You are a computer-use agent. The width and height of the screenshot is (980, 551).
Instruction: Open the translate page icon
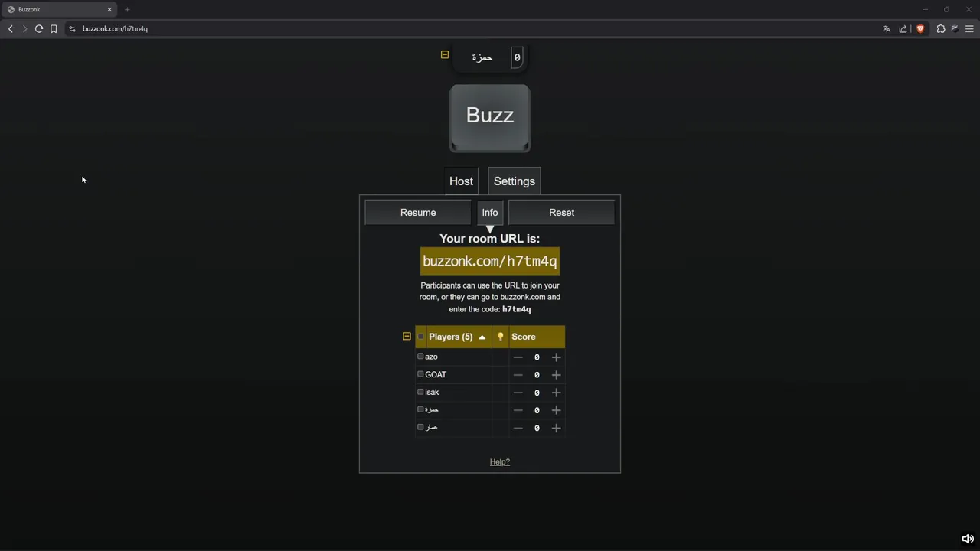(887, 29)
